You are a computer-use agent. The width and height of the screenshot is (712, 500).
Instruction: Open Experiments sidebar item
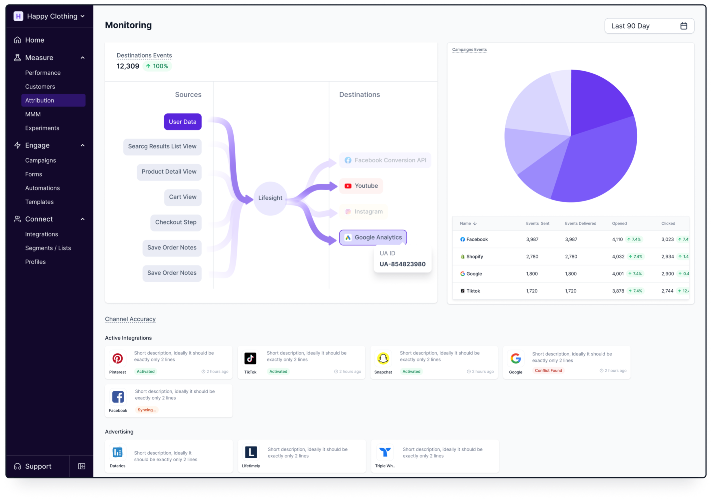coord(42,128)
